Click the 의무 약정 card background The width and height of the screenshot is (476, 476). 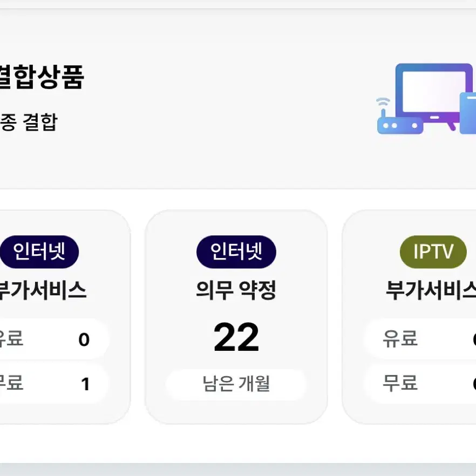tap(236, 317)
